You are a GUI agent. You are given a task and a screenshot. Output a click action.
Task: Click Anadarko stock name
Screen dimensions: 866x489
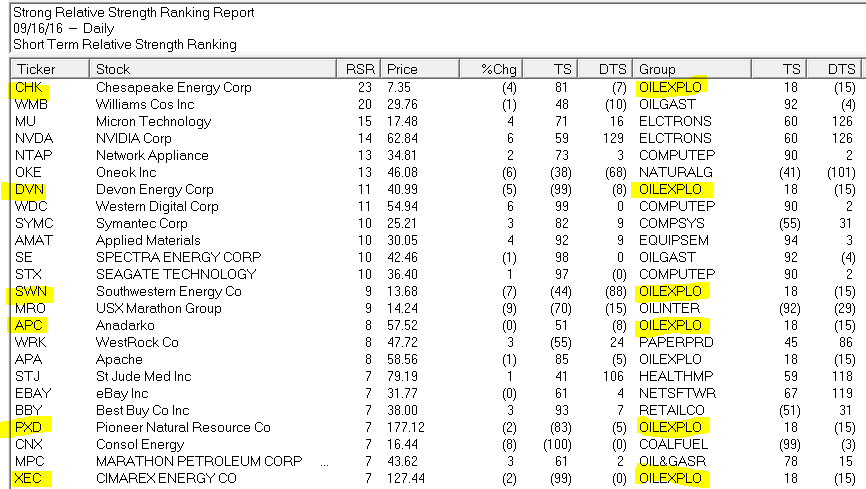pos(125,325)
